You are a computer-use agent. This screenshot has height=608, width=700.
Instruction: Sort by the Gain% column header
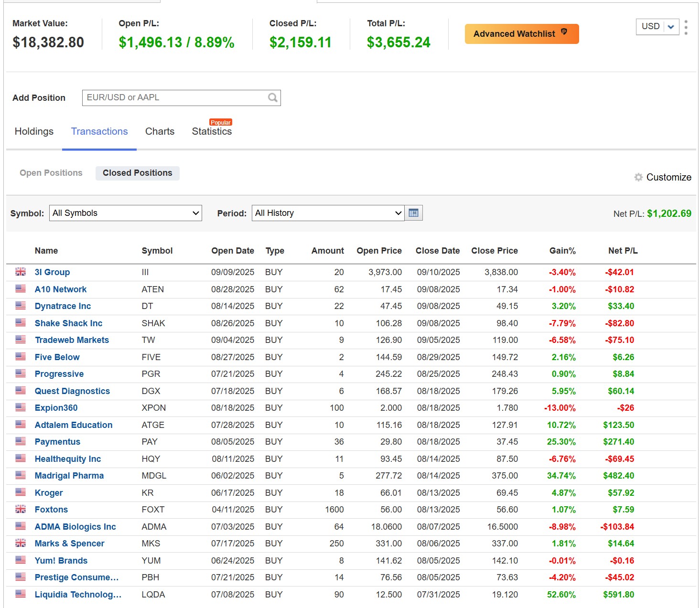[562, 251]
